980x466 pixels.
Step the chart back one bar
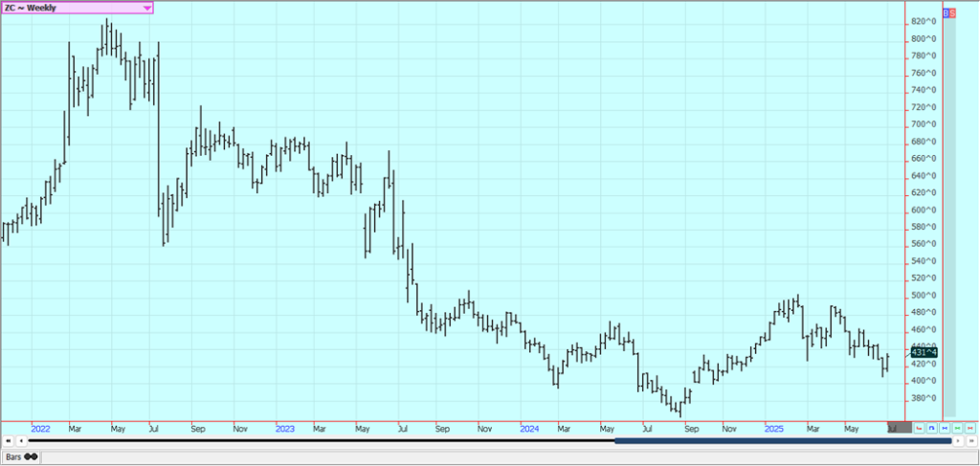coord(21,441)
